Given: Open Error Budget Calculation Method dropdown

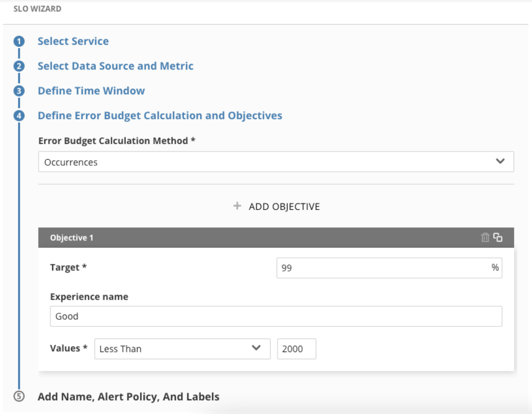Looking at the screenshot, I should tap(276, 162).
